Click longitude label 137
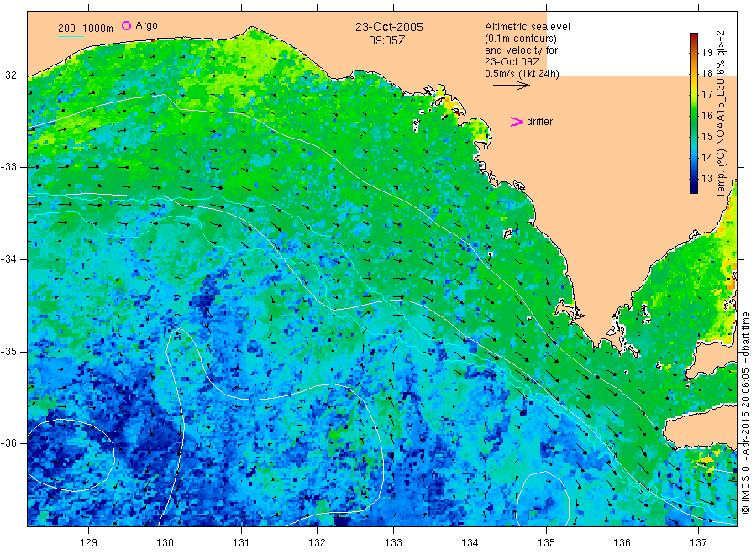Image resolution: width=756 pixels, height=554 pixels. 698,543
